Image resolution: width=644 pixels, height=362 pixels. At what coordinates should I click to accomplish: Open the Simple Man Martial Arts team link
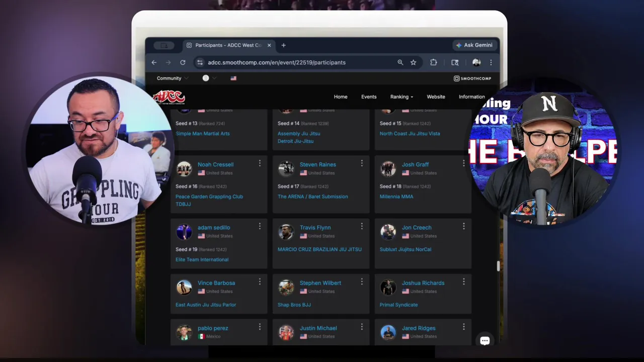pyautogui.click(x=202, y=134)
